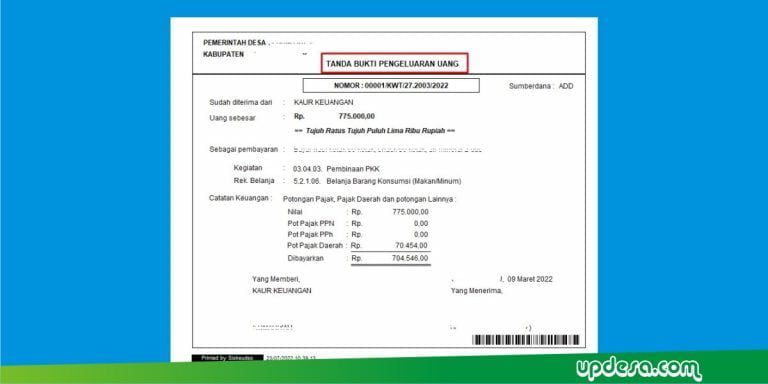The height and width of the screenshot is (384, 768).
Task: Select the Pot Pajak PPh row
Action: 358,235
